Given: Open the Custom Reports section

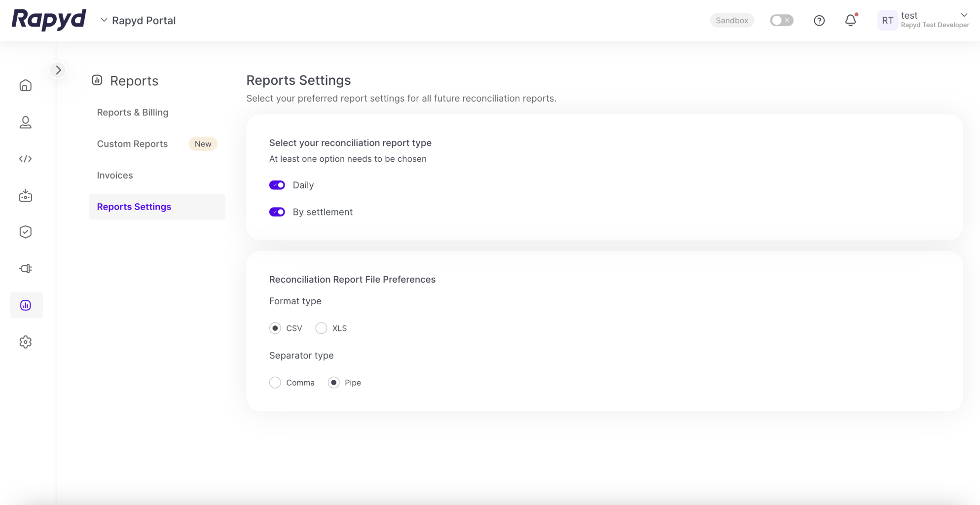Looking at the screenshot, I should point(132,144).
